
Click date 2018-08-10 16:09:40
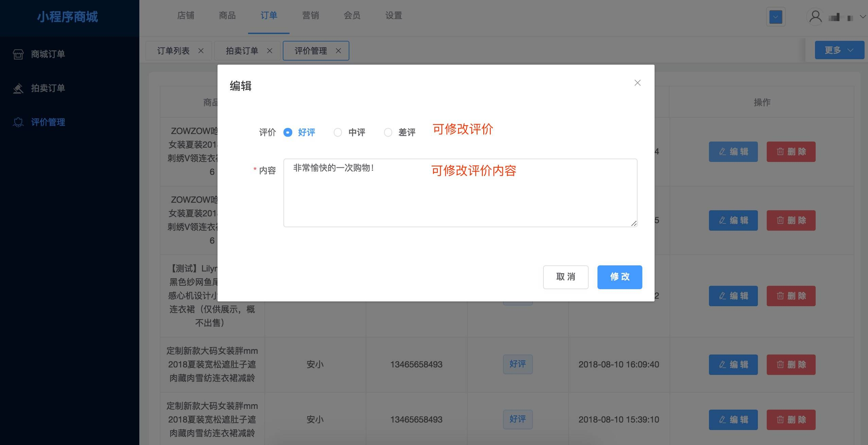point(619,365)
